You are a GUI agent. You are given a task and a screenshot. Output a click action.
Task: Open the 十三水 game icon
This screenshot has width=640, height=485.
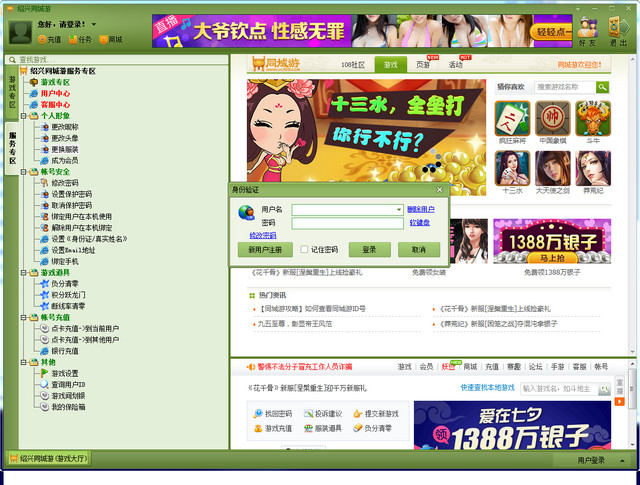pyautogui.click(x=512, y=168)
